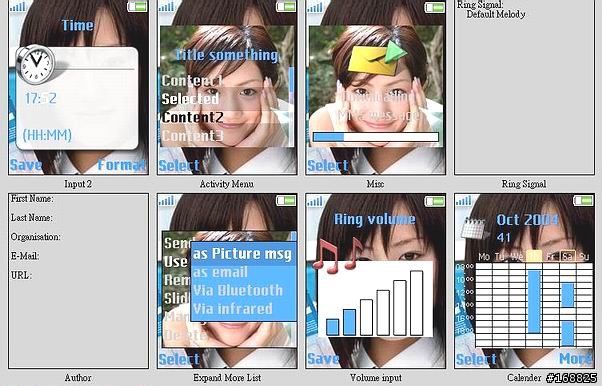Choose Content3 in Activity Menu
The image size is (602, 386).
tap(192, 136)
